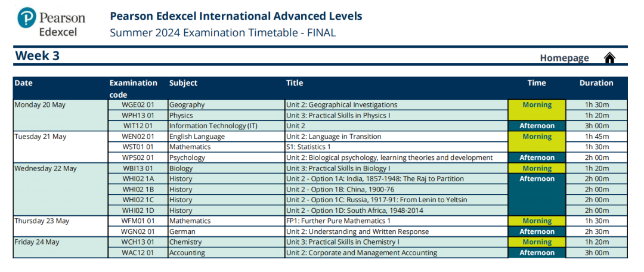Image resolution: width=644 pixels, height=272 pixels.
Task: Click the German subject cell
Action: (x=227, y=231)
